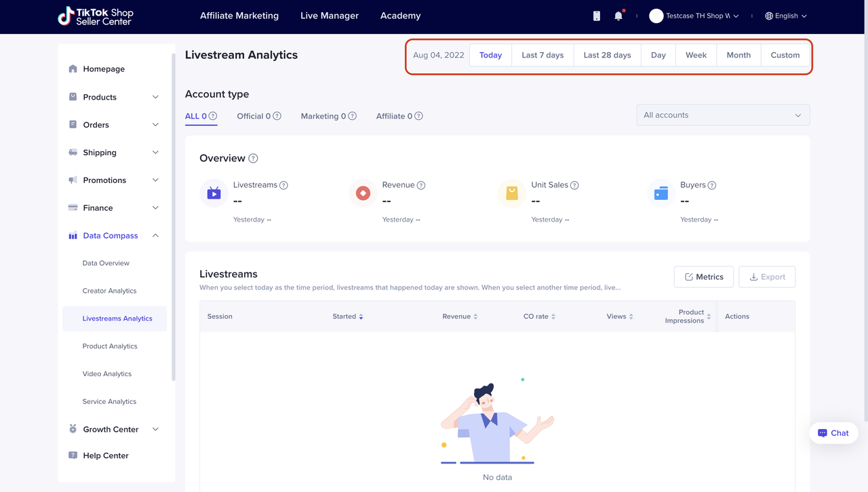
Task: Open the English language selector
Action: (x=786, y=16)
